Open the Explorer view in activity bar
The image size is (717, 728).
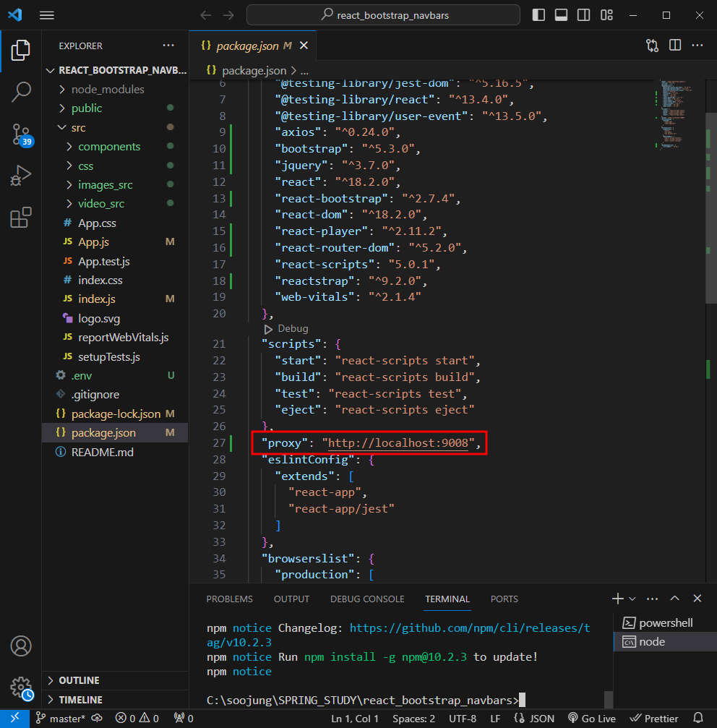20,50
